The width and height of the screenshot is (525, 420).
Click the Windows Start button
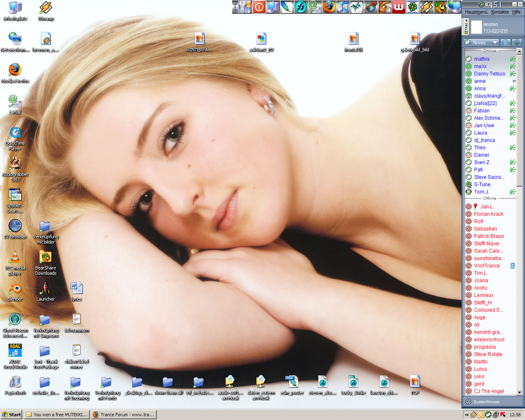pos(11,415)
